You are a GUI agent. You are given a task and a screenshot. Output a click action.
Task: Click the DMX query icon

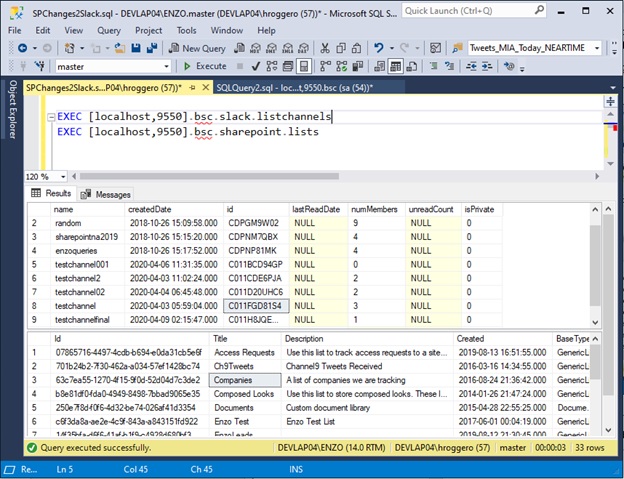(x=271, y=48)
